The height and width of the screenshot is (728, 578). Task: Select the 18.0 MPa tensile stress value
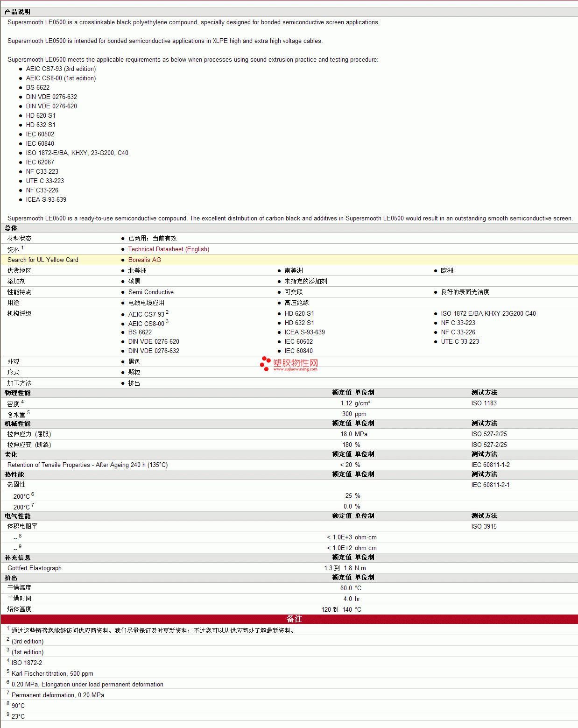click(354, 434)
